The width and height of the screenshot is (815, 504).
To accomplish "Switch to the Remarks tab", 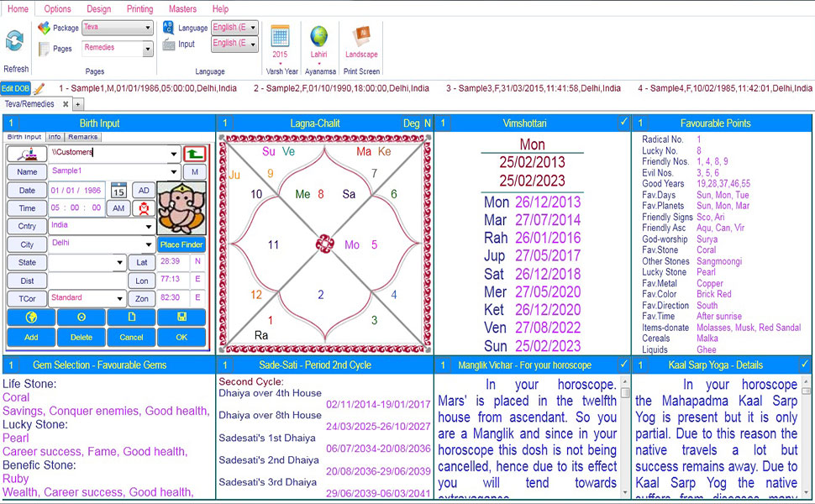I will [x=82, y=137].
